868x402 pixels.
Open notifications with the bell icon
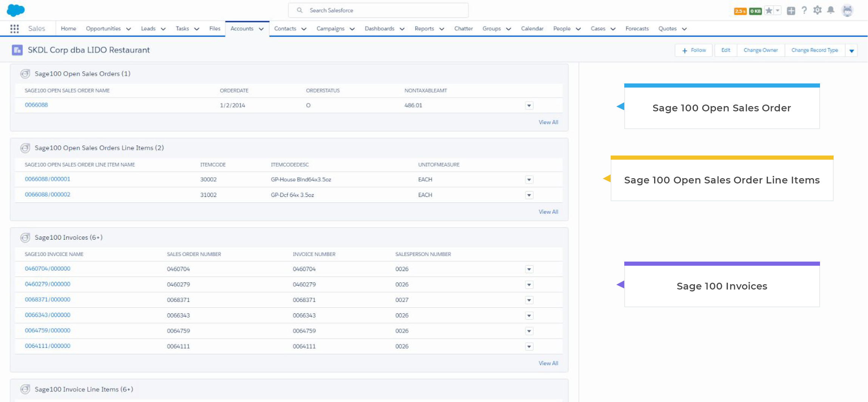click(x=831, y=10)
